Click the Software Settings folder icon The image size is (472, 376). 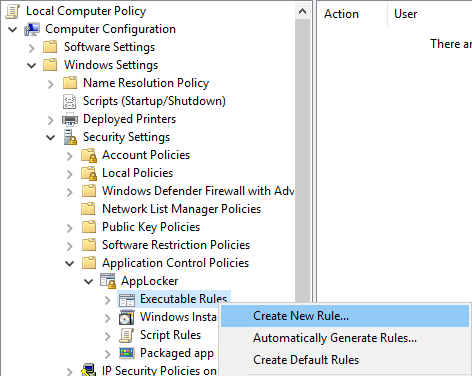coord(50,47)
